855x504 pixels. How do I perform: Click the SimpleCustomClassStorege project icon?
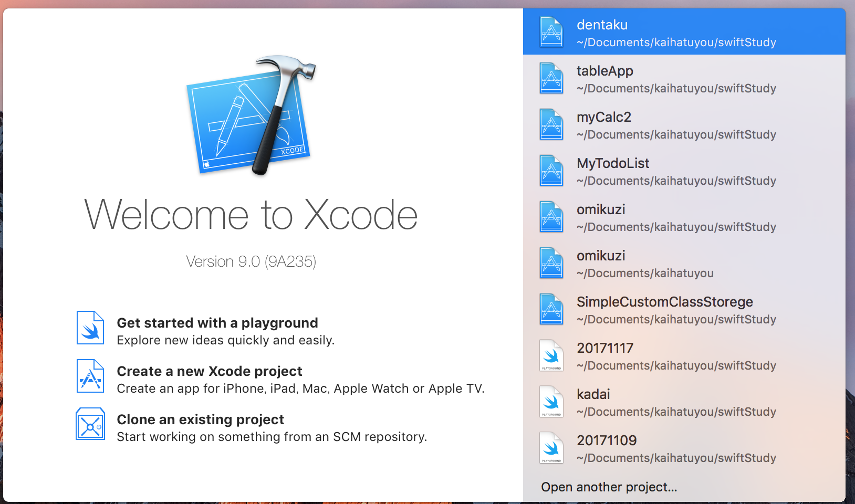tap(551, 309)
